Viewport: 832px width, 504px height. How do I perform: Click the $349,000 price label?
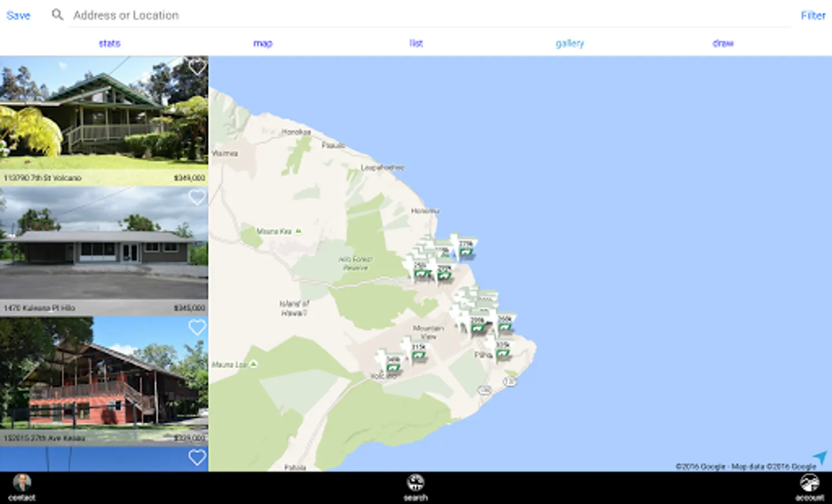(189, 178)
